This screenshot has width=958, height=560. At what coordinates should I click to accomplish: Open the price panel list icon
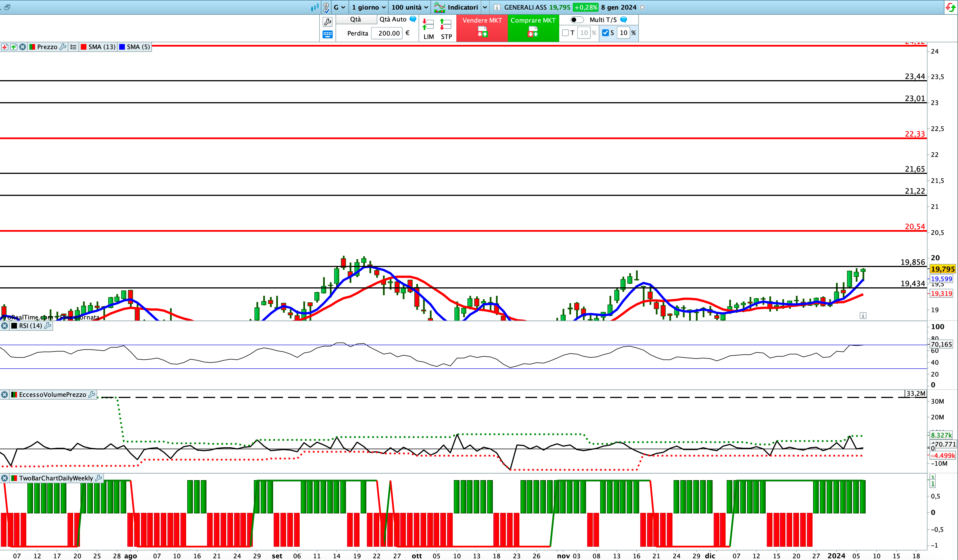click(73, 47)
